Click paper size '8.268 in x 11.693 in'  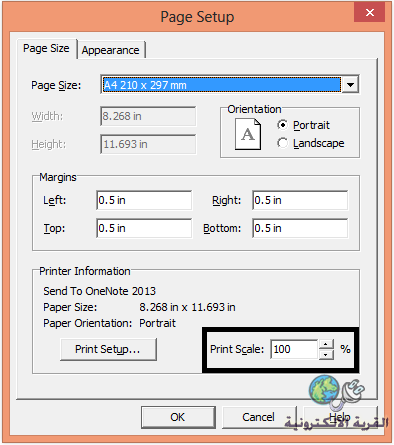coord(187,307)
